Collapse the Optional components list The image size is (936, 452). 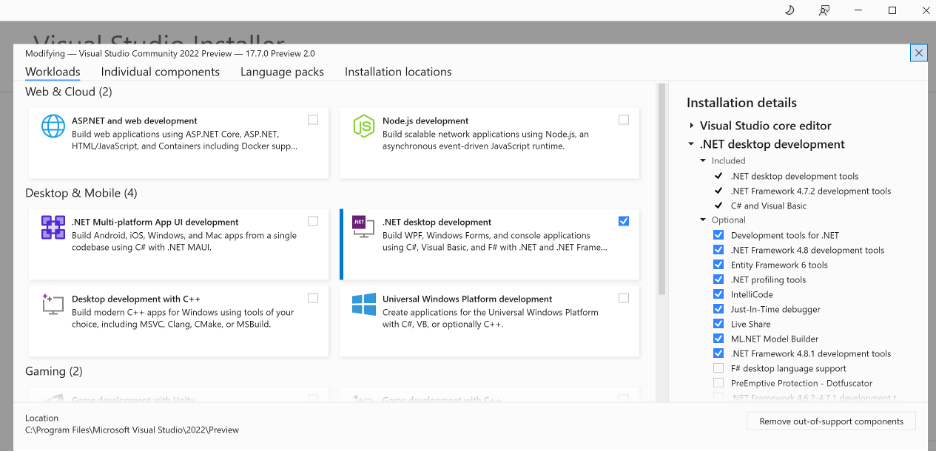(703, 220)
